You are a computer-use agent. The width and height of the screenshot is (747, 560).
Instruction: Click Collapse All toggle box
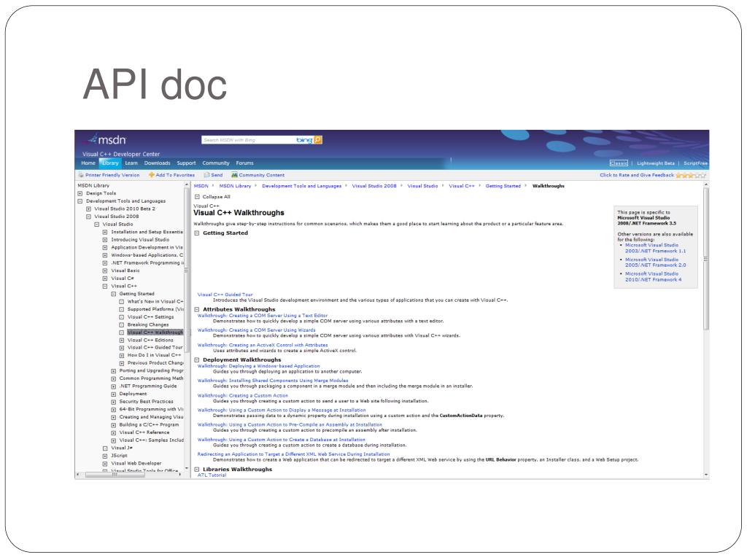(x=197, y=197)
